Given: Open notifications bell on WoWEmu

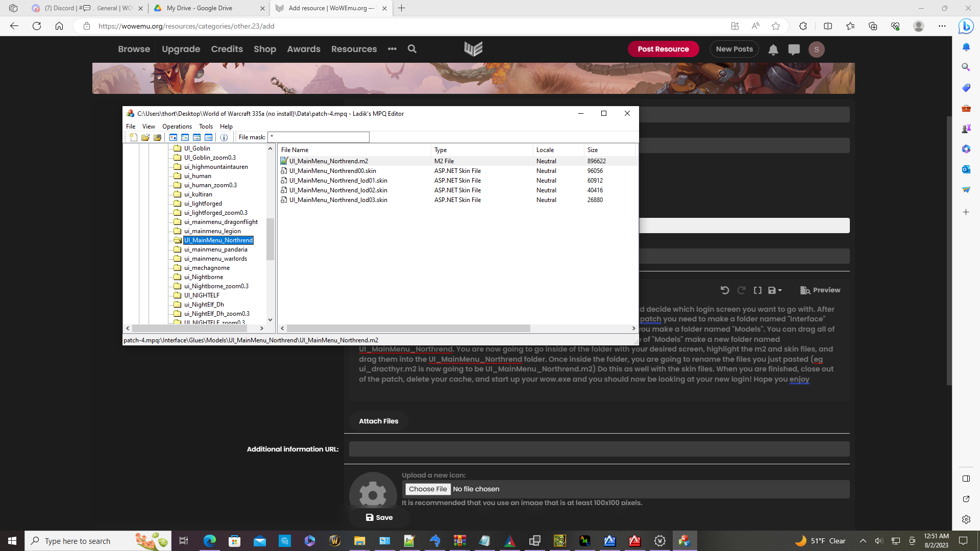Looking at the screenshot, I should 773,49.
